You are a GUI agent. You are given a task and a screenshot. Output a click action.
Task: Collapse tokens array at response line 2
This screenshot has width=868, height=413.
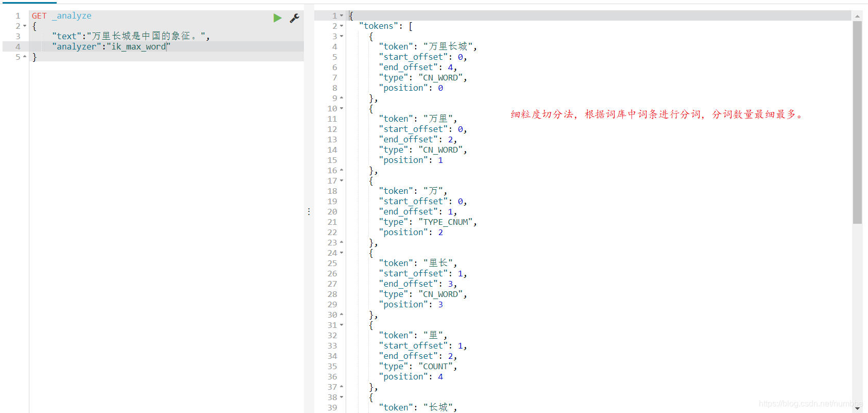click(x=342, y=26)
